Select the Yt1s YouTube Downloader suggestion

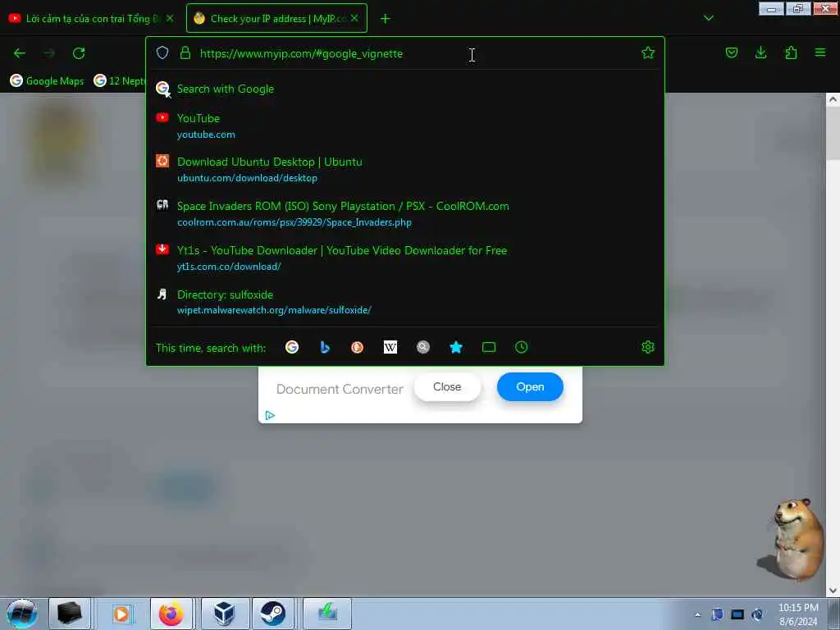[x=405, y=258]
